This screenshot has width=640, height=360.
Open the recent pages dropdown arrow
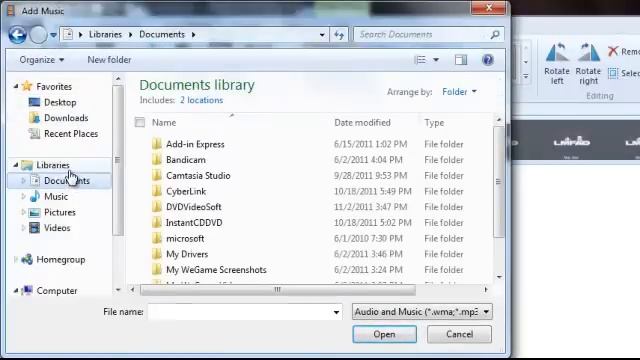pyautogui.click(x=53, y=35)
